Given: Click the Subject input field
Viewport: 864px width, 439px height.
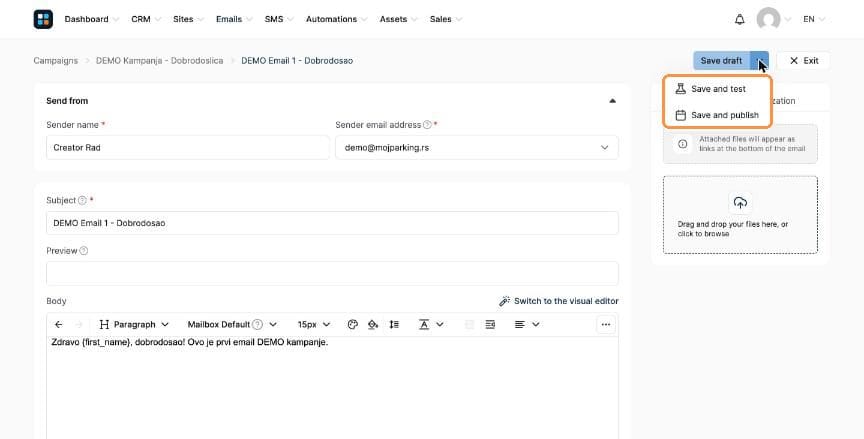Looking at the screenshot, I should (332, 223).
